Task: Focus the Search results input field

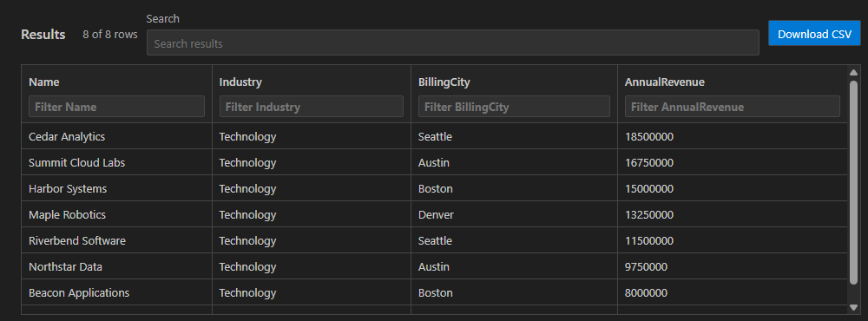Action: click(452, 43)
